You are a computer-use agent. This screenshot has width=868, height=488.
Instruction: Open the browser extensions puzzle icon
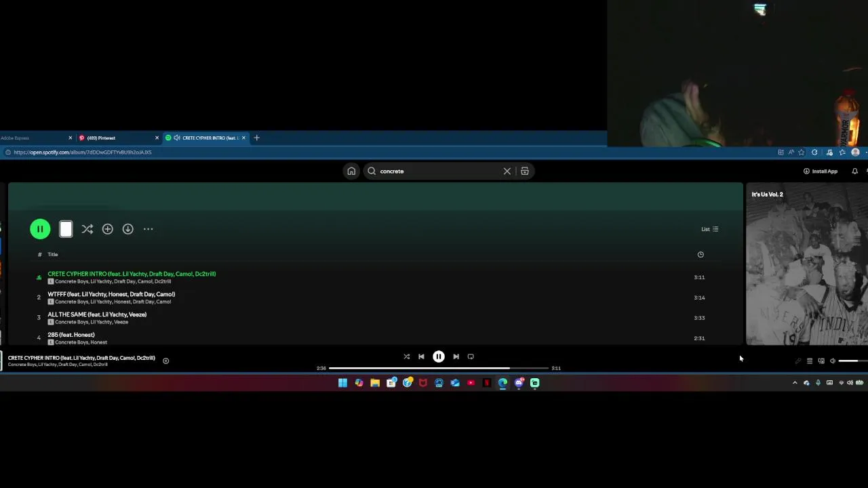pyautogui.click(x=814, y=152)
